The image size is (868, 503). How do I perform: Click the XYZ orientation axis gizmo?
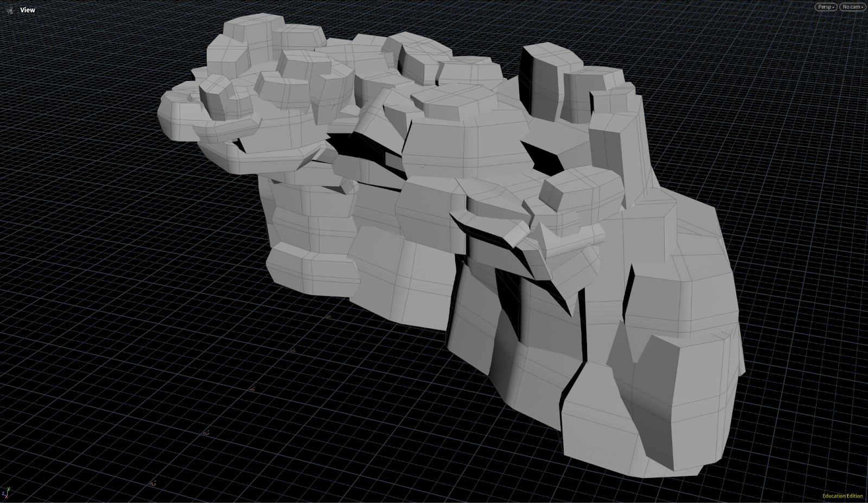(7, 492)
